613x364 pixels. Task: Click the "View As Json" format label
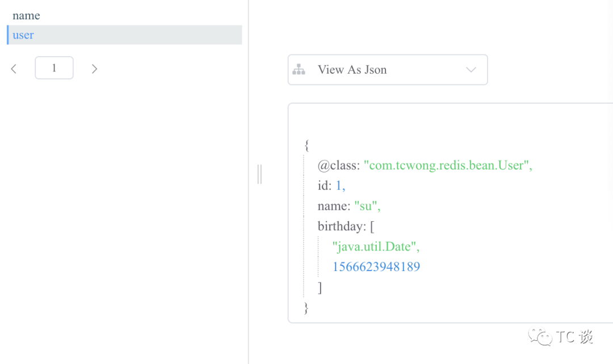click(352, 70)
